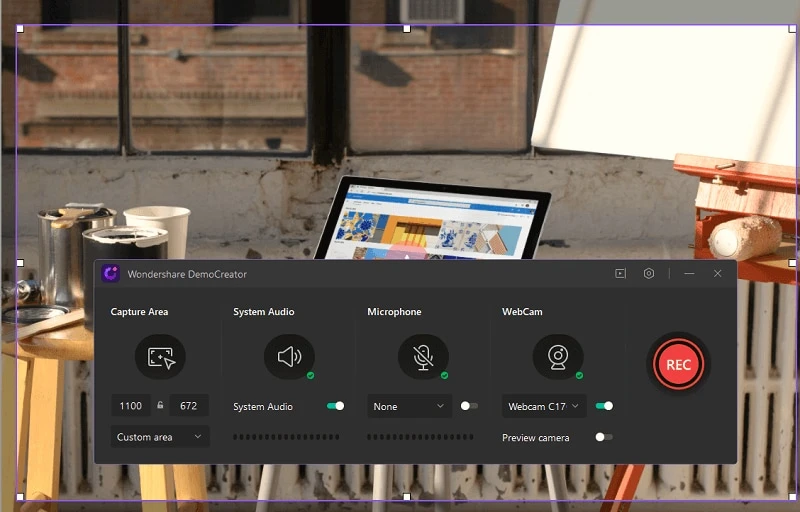
Task: Click the Capture Area selection icon
Action: (160, 357)
